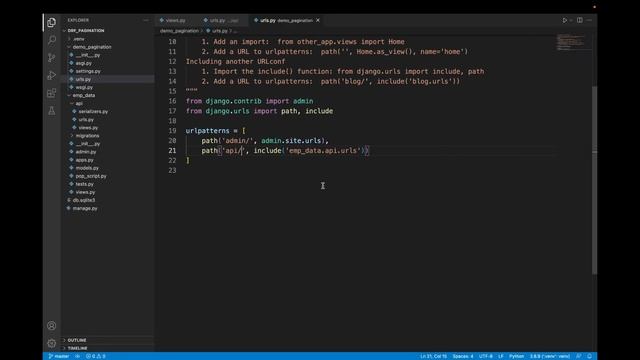Open db.sqlite3 in the explorer
640x360 pixels.
[84, 200]
